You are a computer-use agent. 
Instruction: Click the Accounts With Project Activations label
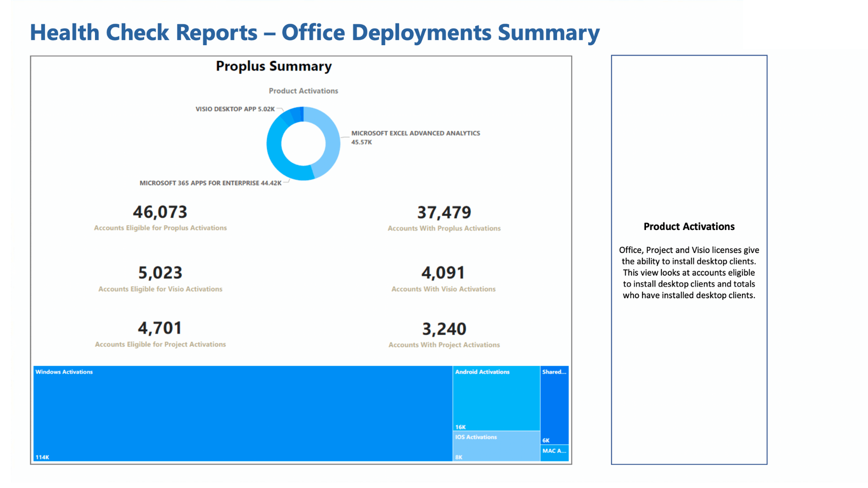pos(444,345)
